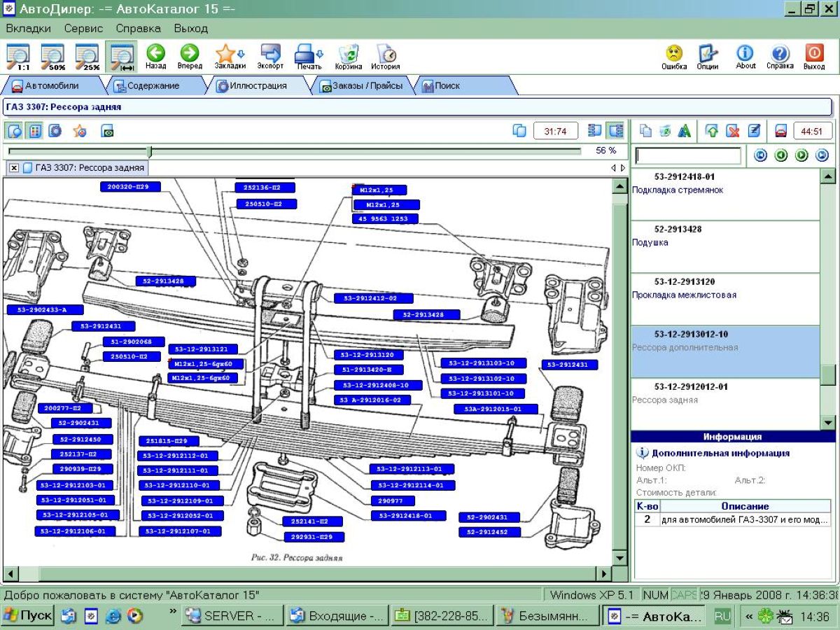Open Корзина basket icon
Viewport: 840px width, 630px height.
click(x=348, y=55)
